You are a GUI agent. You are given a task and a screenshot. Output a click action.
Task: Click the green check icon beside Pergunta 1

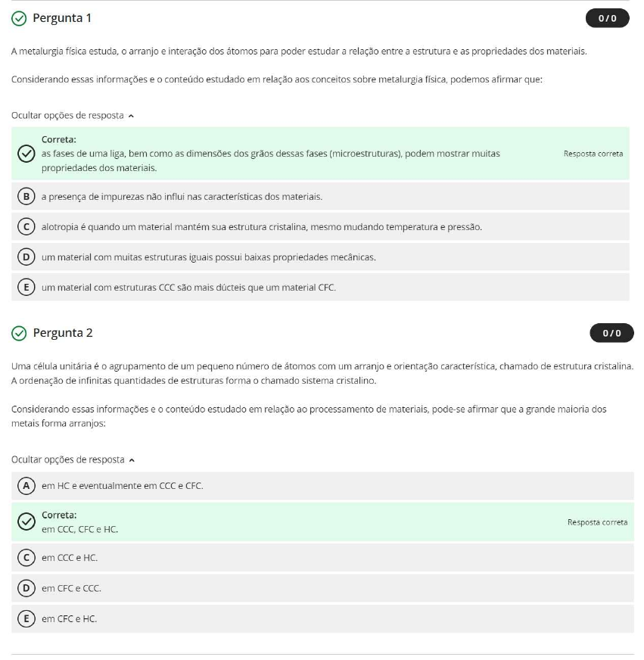click(19, 18)
